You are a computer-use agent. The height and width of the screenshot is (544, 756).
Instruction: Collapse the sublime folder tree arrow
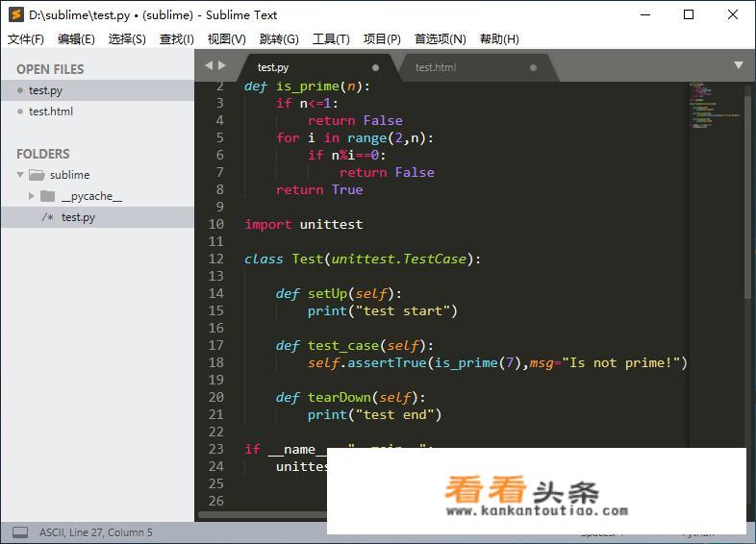(x=20, y=174)
